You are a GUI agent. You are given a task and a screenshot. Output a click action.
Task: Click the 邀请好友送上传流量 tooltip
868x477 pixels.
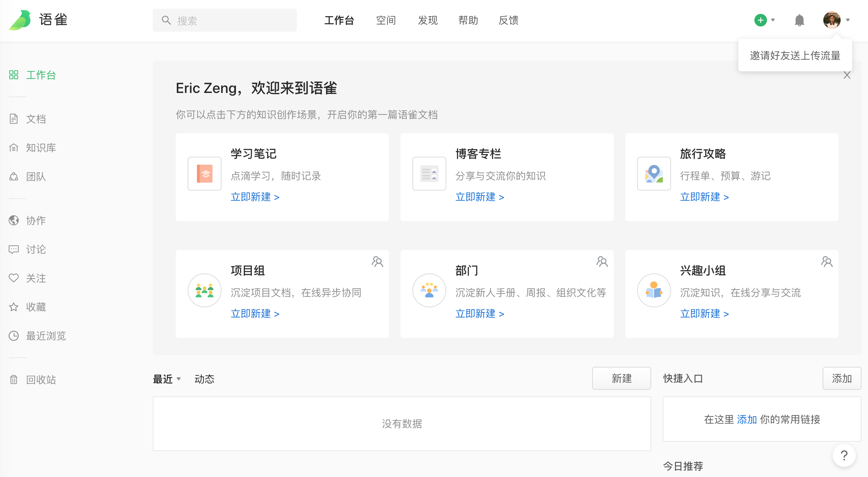[x=795, y=55]
